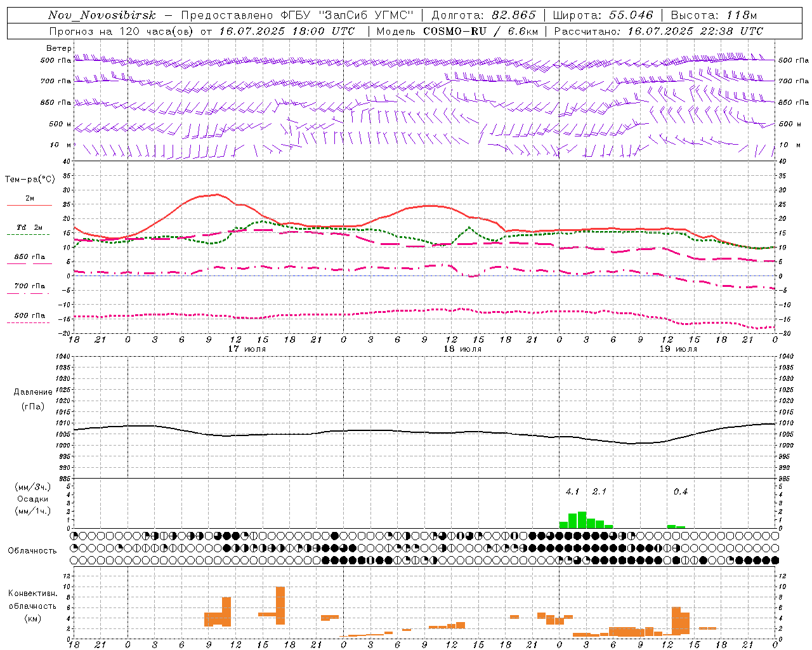812x650 pixels.
Task: Click the Тем-ра(°C) axis label
Action: (x=30, y=180)
